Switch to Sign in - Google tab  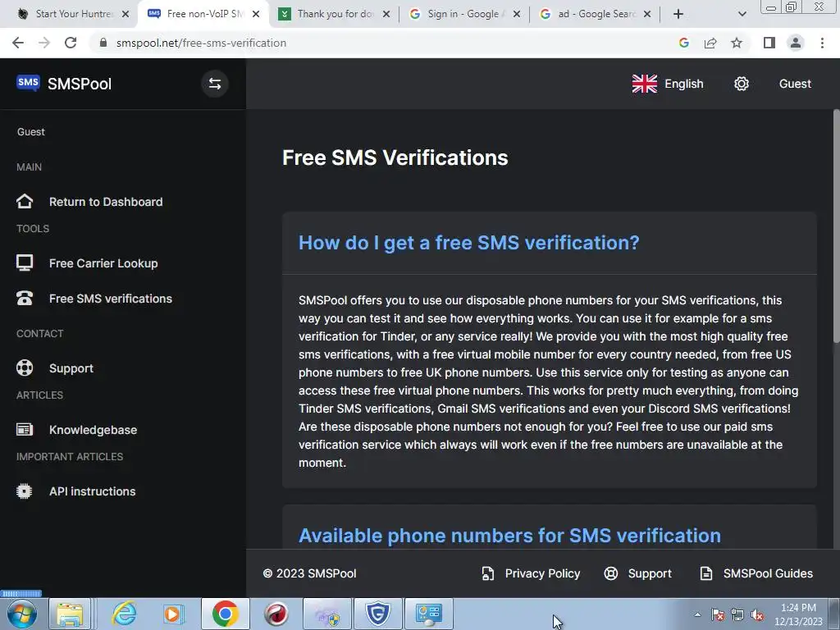coord(464,14)
